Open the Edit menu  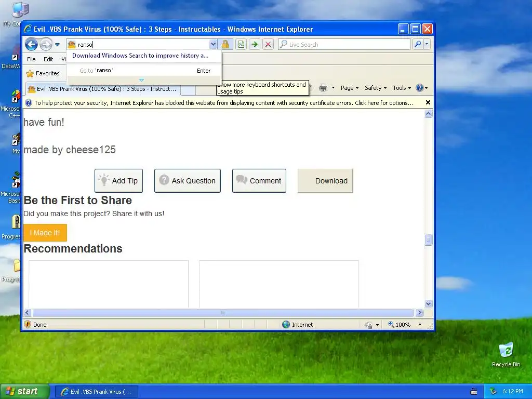point(48,59)
